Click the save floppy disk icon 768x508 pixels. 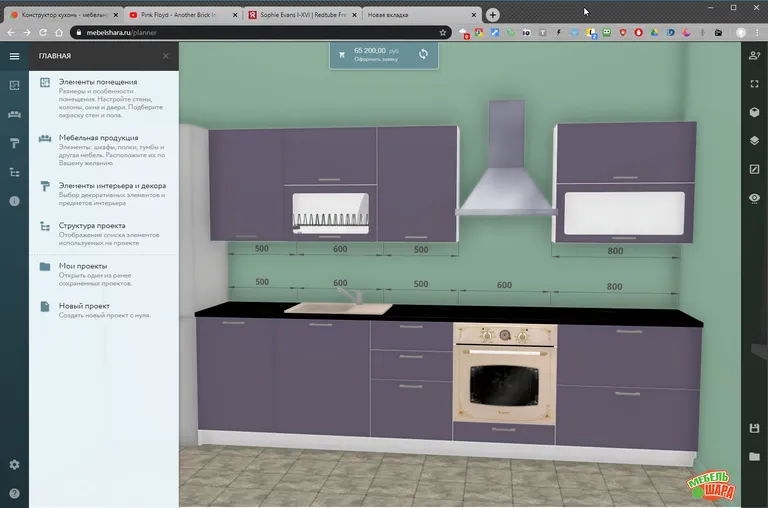[754, 428]
